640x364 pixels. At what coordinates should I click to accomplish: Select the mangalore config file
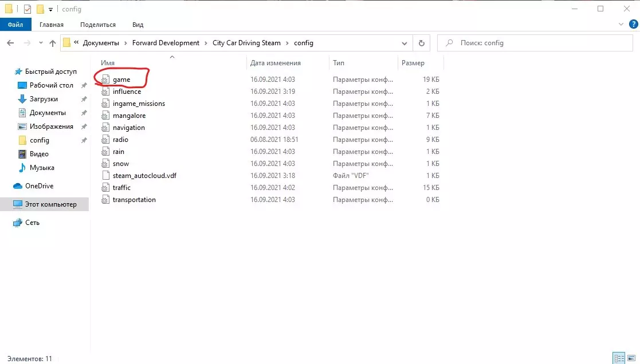(129, 116)
